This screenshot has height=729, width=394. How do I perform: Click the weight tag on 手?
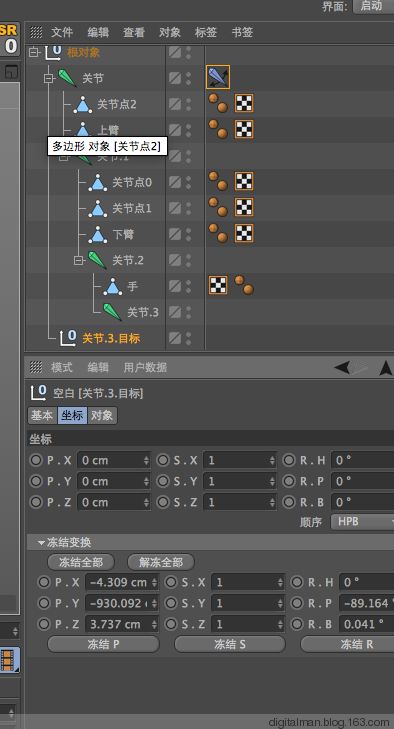pos(244,285)
